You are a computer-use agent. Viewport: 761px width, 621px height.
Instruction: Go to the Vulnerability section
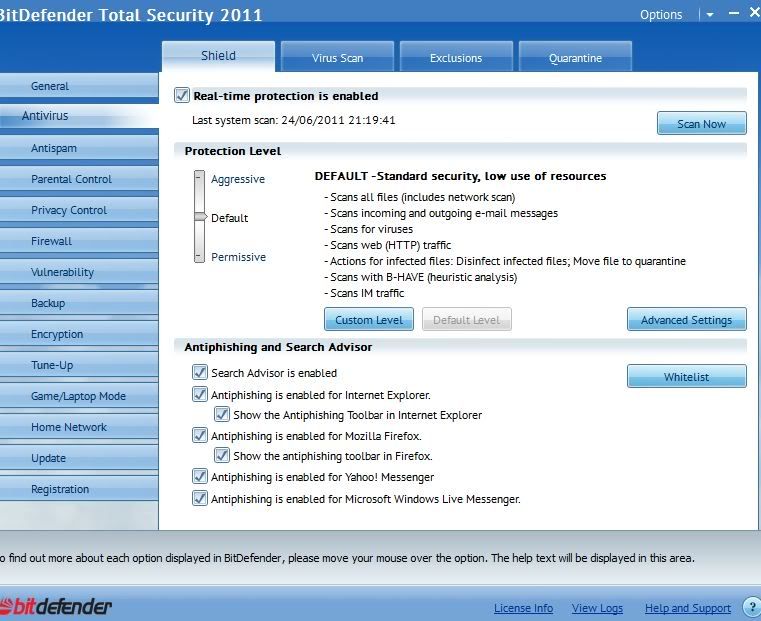click(x=79, y=272)
